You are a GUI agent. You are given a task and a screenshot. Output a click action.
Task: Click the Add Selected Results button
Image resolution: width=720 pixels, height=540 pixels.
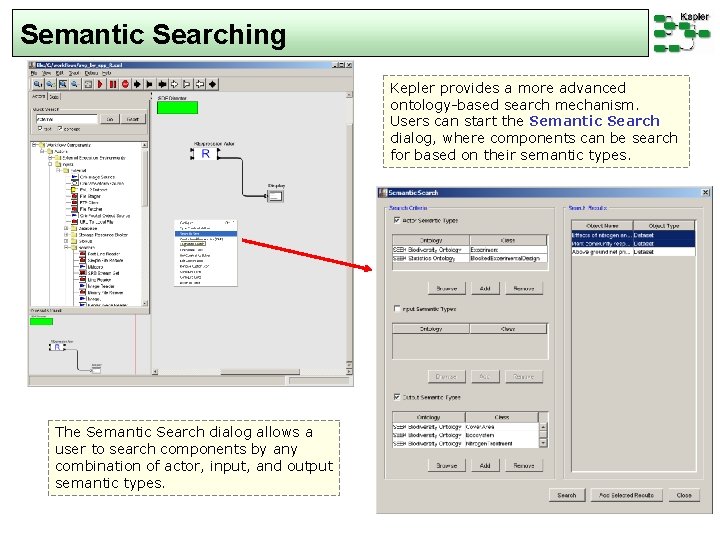626,495
